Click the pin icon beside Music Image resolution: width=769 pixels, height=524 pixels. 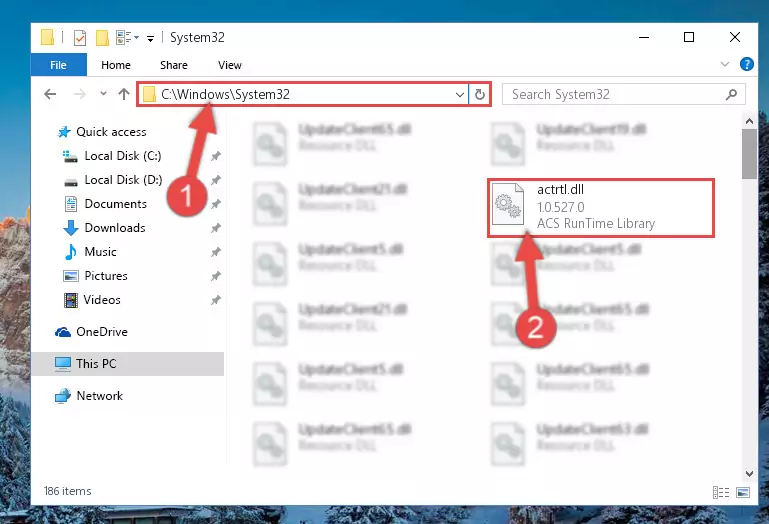pos(215,252)
